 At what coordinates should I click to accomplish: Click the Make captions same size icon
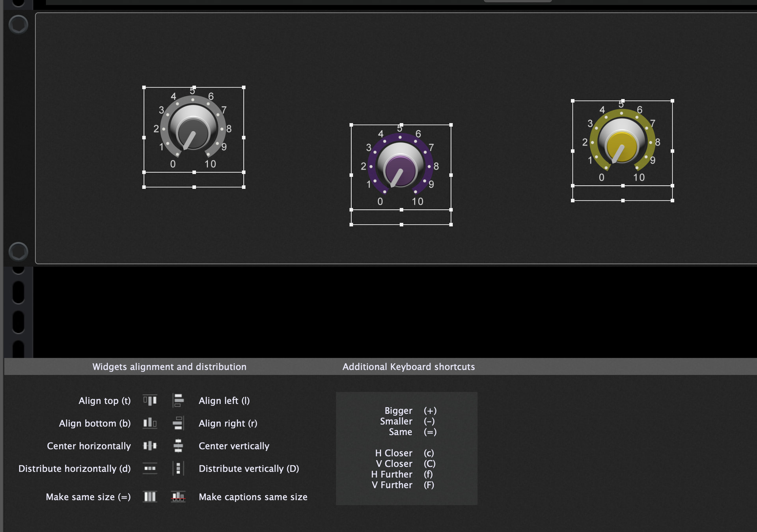[x=178, y=497]
